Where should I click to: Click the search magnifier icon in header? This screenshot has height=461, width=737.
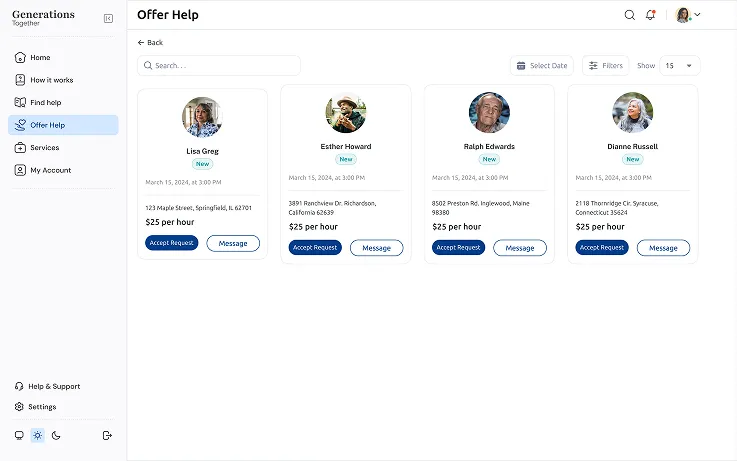(x=630, y=15)
